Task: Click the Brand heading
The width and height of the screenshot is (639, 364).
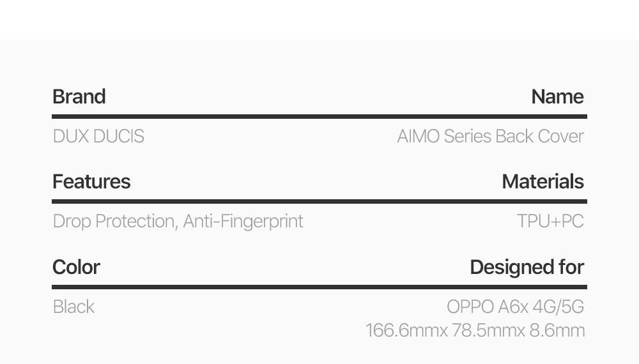Action: pyautogui.click(x=79, y=97)
